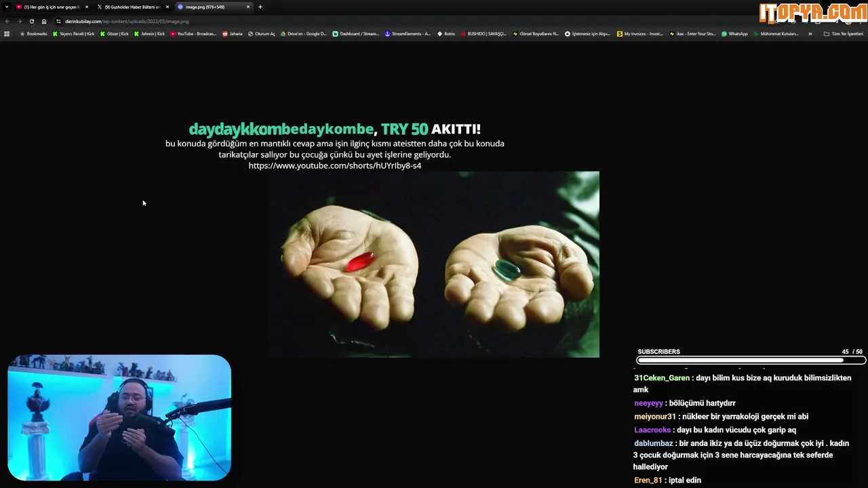This screenshot has height=488, width=868.
Task: Open the 'BUSHIDO | SAVAŞÇI...' bookmark
Action: click(x=484, y=33)
